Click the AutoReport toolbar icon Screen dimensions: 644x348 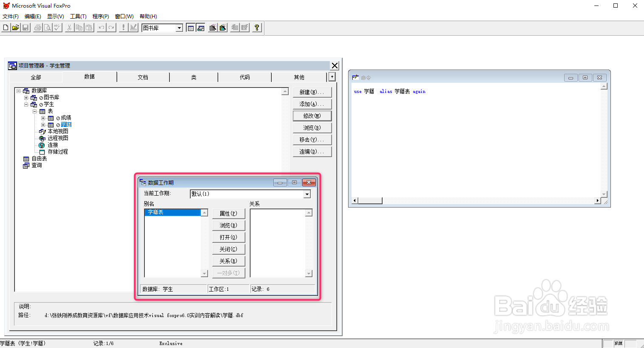(245, 28)
